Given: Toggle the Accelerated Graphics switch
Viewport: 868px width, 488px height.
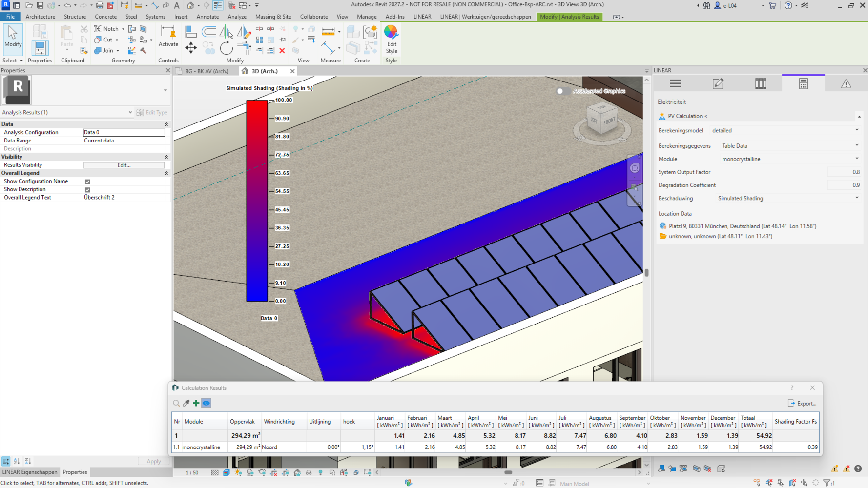Looking at the screenshot, I should [x=562, y=91].
